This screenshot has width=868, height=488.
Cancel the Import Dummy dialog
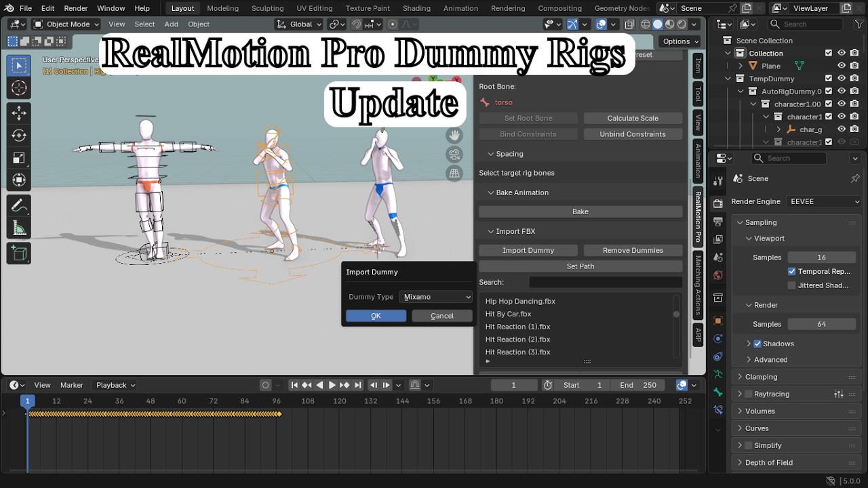(x=442, y=316)
